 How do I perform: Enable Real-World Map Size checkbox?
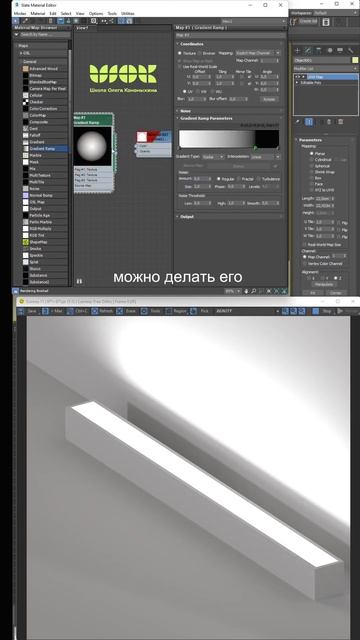pos(304,244)
